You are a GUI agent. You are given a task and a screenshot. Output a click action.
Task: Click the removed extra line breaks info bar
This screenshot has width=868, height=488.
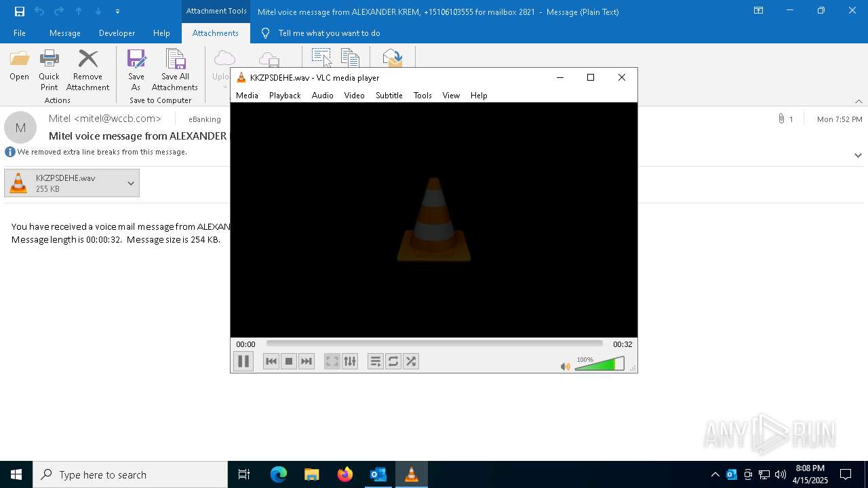96,152
